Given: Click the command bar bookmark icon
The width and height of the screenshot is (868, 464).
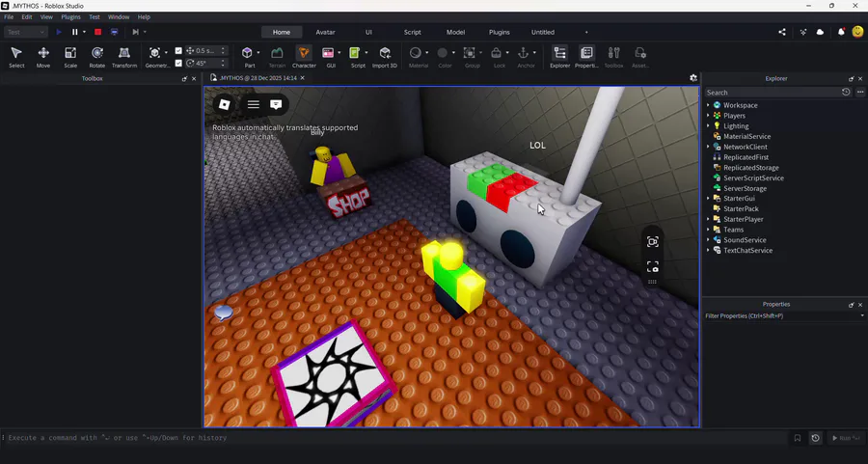Looking at the screenshot, I should click(798, 438).
